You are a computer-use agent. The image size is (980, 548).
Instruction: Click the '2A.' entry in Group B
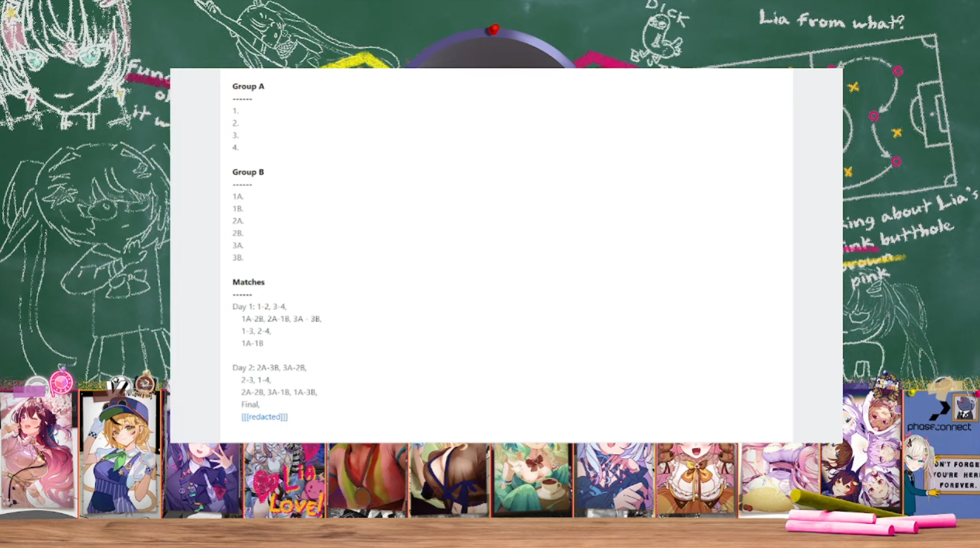238,221
